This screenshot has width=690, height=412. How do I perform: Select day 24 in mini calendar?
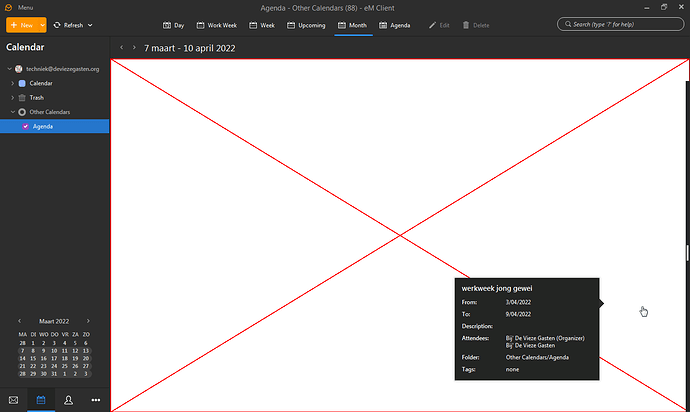[54, 366]
